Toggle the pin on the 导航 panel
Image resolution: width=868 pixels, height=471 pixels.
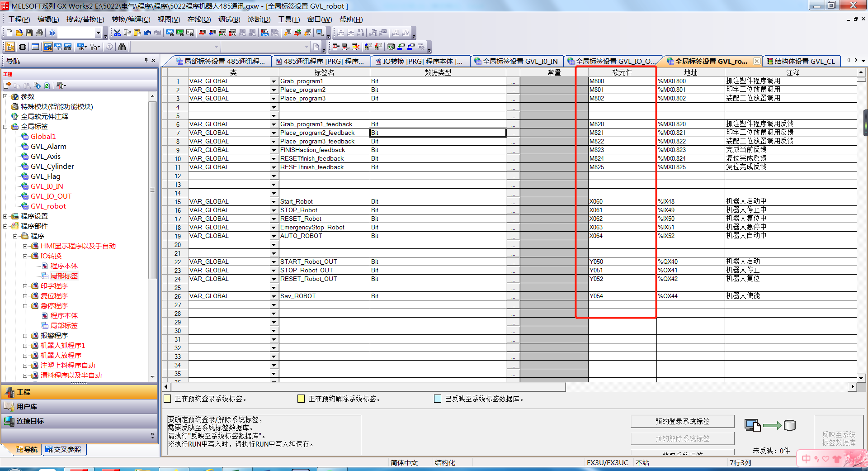click(146, 60)
